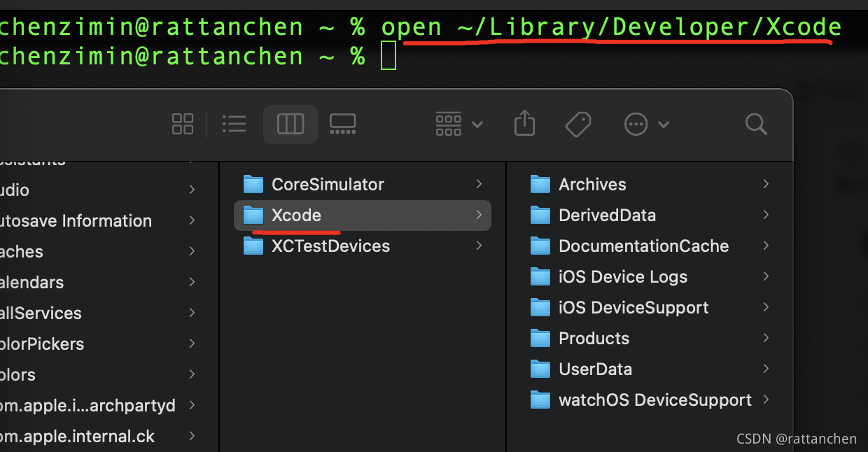Select the Audio folder row
This screenshot has height=452, width=868.
pyautogui.click(x=101, y=190)
